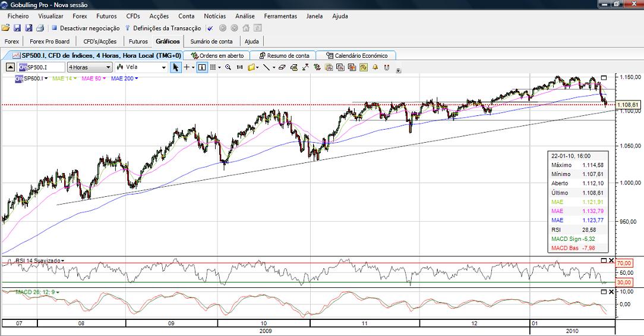This screenshot has width=644, height=336.
Task: Maximize the RSI indicator panel
Action: [x=604, y=260]
